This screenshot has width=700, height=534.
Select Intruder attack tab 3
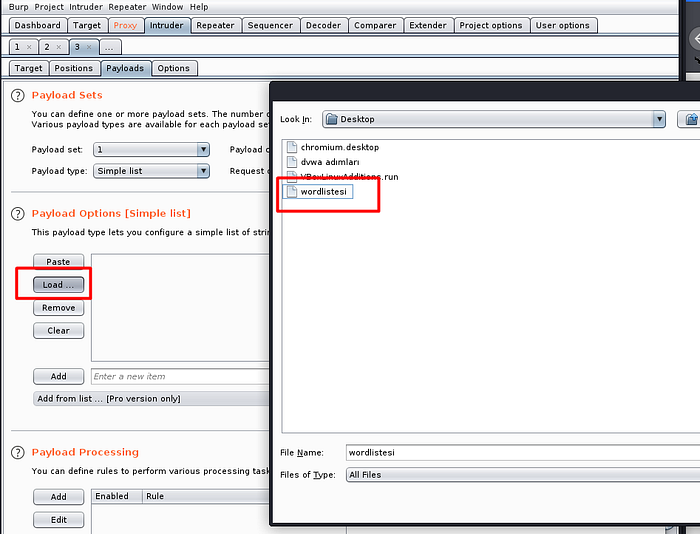77,47
